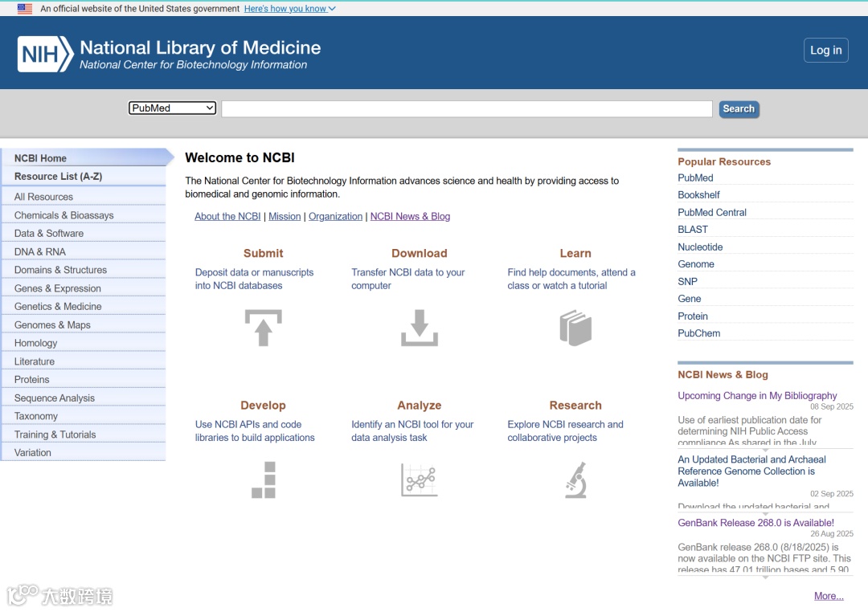Open Homology sidebar item
The height and width of the screenshot is (612, 868).
[84, 343]
